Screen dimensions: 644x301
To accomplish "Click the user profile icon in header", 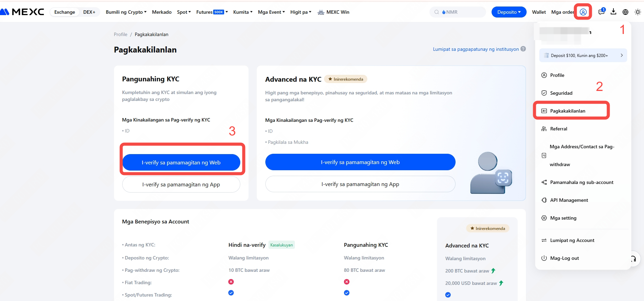I will 583,12.
